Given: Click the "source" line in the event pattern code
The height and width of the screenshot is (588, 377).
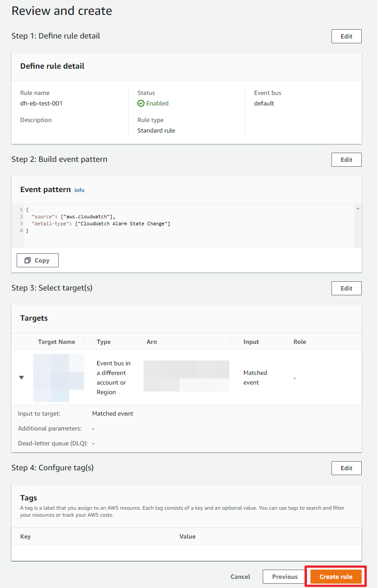Looking at the screenshot, I should coord(73,217).
